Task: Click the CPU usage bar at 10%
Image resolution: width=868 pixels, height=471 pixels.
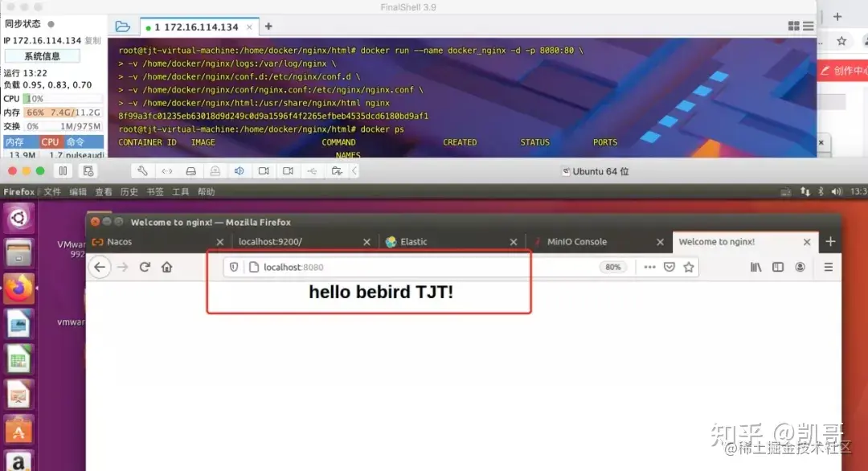Action: pos(63,99)
